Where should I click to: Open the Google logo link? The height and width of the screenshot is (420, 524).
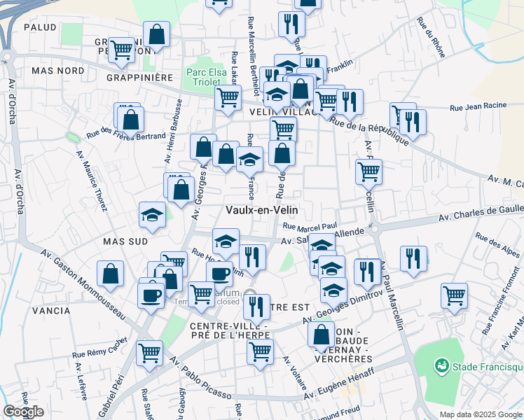click(23, 412)
